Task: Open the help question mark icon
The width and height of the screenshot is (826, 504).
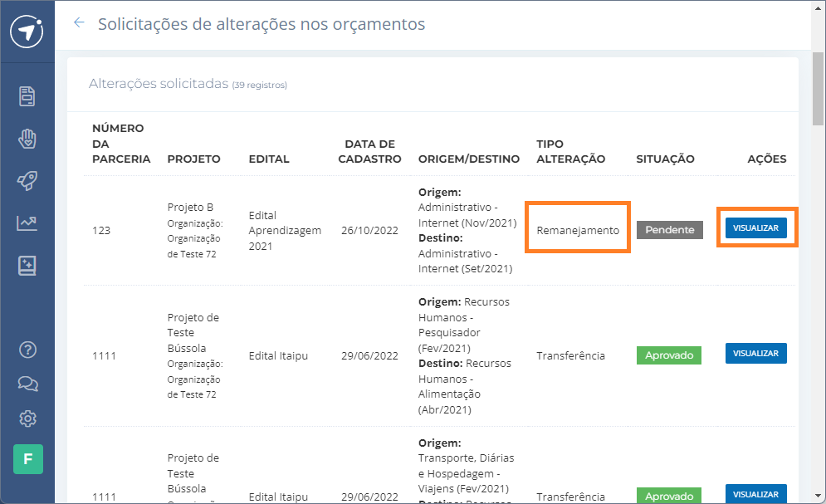Action: coord(27,350)
